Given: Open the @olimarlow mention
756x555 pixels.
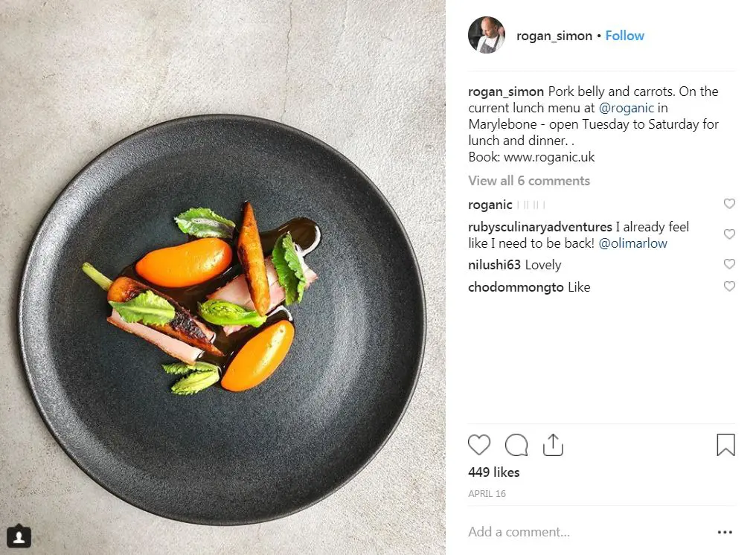Looking at the screenshot, I should click(632, 243).
